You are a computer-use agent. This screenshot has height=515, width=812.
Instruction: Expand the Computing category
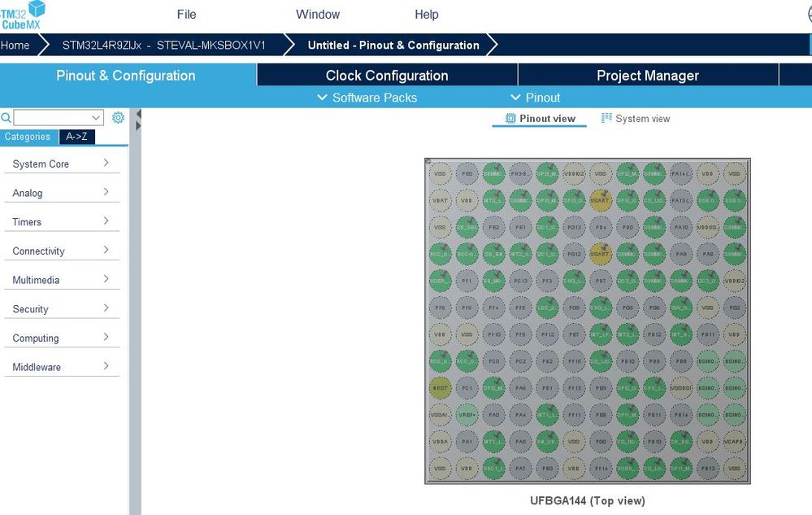coord(61,338)
